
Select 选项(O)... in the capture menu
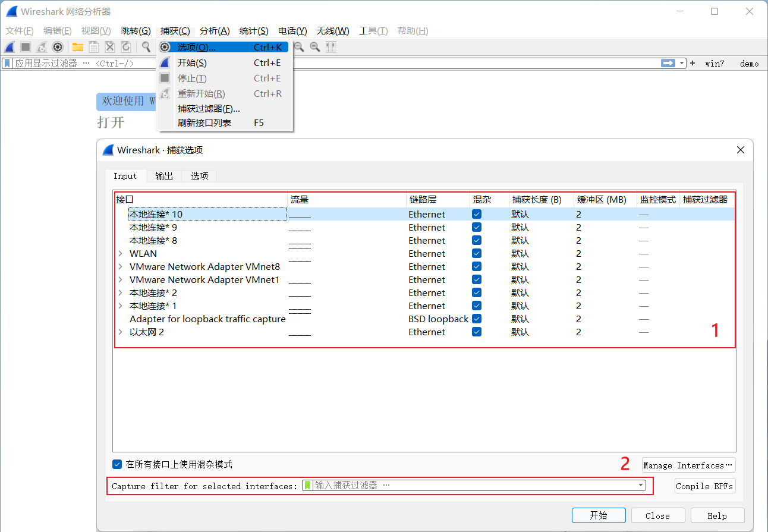tap(224, 48)
